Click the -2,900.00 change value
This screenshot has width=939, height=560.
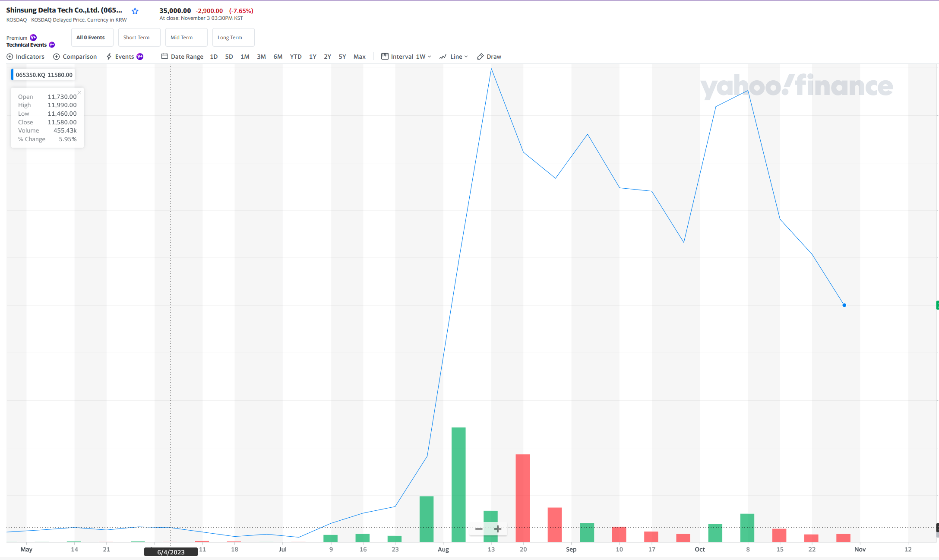209,11
